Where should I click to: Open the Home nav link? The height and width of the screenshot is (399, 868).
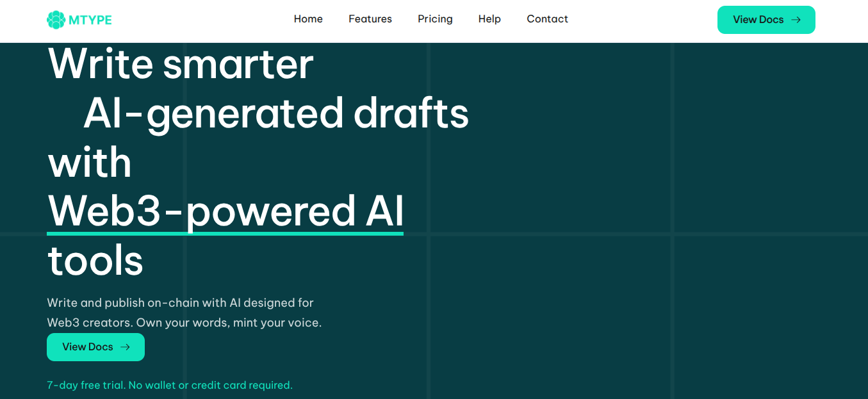click(308, 19)
